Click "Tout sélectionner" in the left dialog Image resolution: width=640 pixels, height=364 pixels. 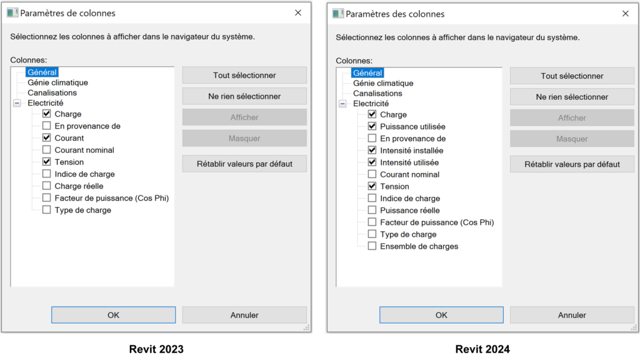pyautogui.click(x=244, y=75)
